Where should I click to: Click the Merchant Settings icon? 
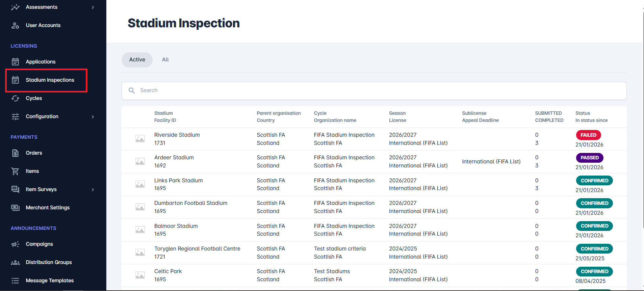tap(15, 208)
